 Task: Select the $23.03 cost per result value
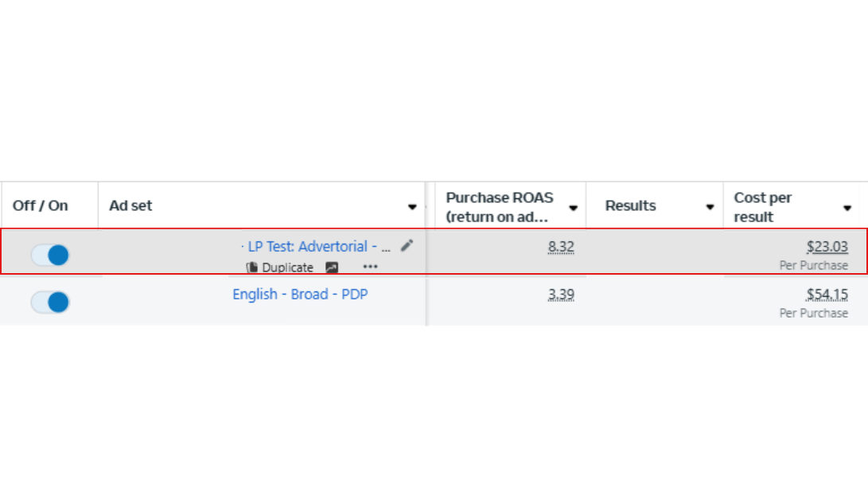point(827,247)
